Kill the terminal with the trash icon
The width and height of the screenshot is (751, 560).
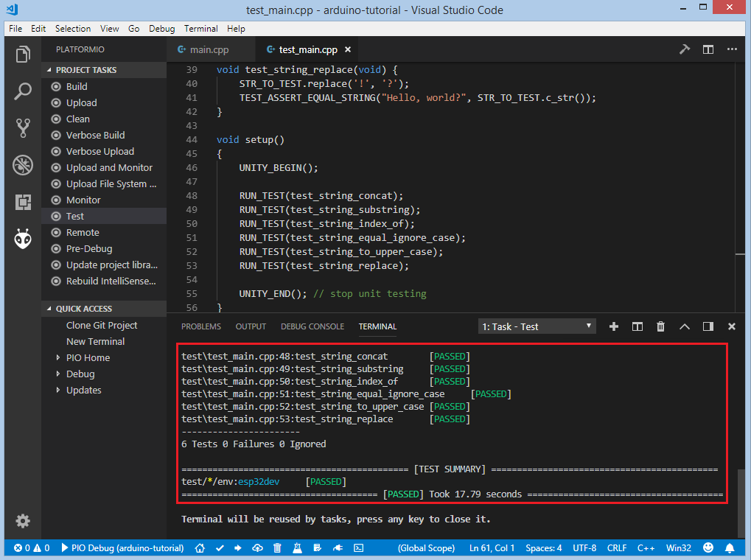pyautogui.click(x=660, y=326)
